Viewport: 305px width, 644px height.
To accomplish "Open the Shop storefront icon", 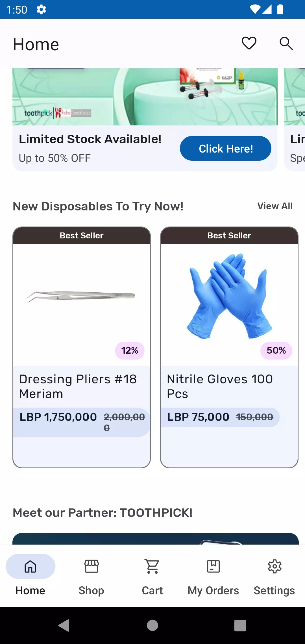I will coord(91,566).
